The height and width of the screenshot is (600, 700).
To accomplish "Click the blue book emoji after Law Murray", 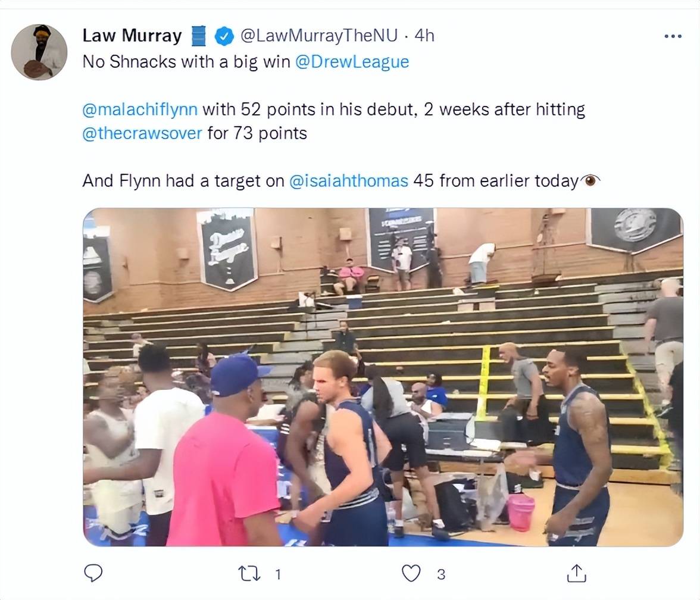I will 199,36.
